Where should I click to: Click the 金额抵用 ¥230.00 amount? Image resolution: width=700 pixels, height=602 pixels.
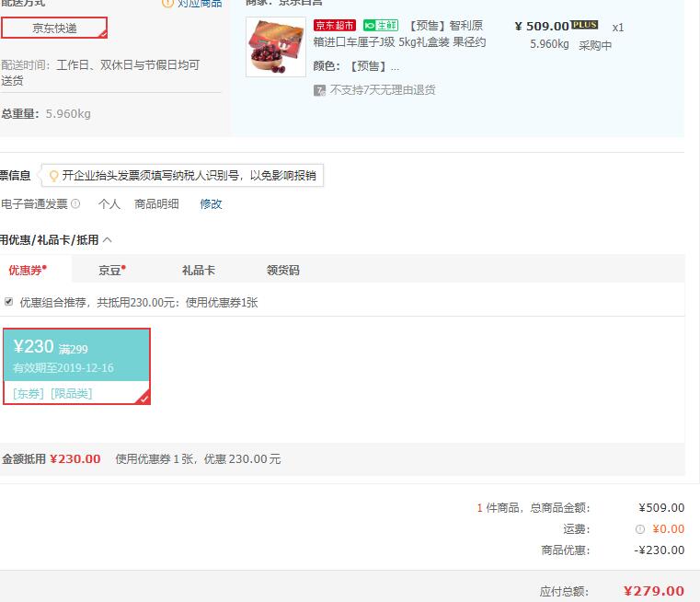click(x=75, y=458)
